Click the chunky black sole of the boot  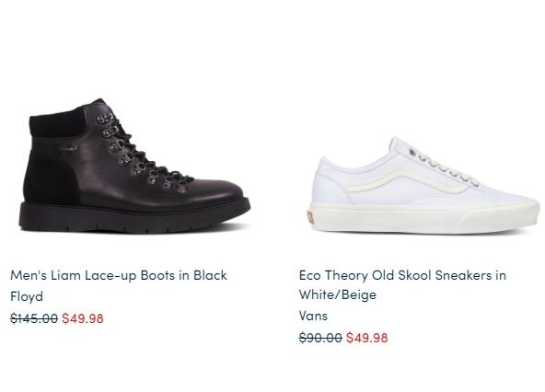(x=134, y=217)
